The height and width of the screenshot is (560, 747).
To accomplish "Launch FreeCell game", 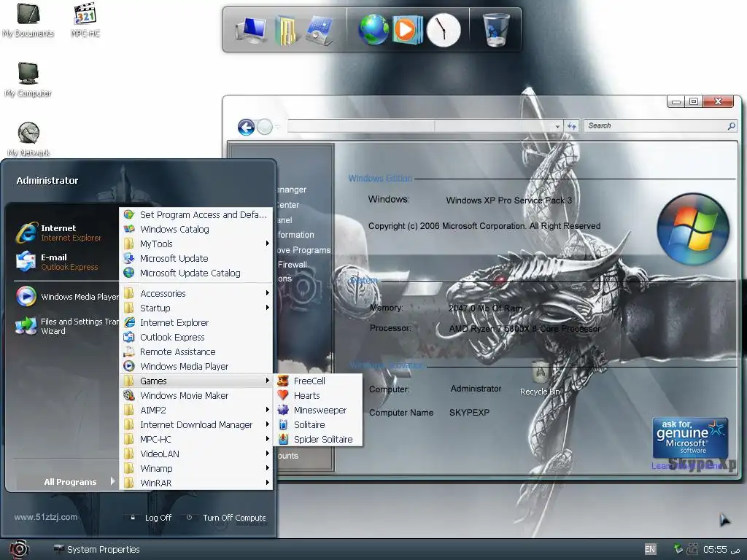I will tap(318, 381).
